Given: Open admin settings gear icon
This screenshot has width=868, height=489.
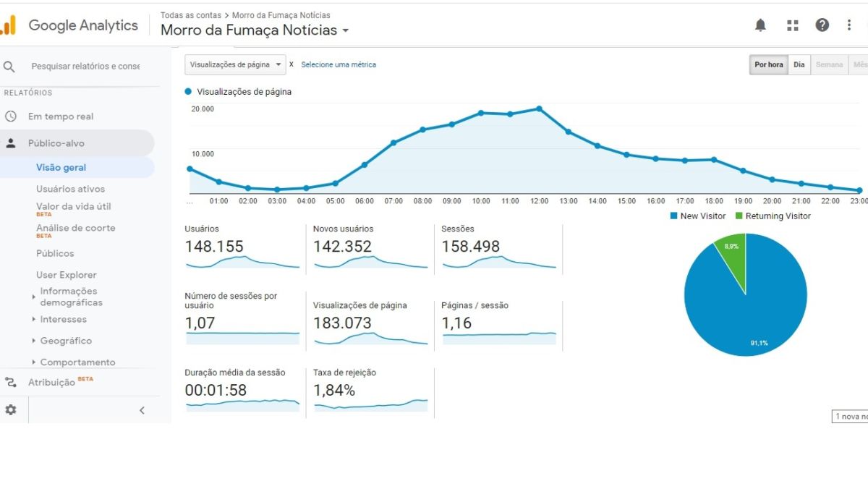Looking at the screenshot, I should pyautogui.click(x=11, y=410).
